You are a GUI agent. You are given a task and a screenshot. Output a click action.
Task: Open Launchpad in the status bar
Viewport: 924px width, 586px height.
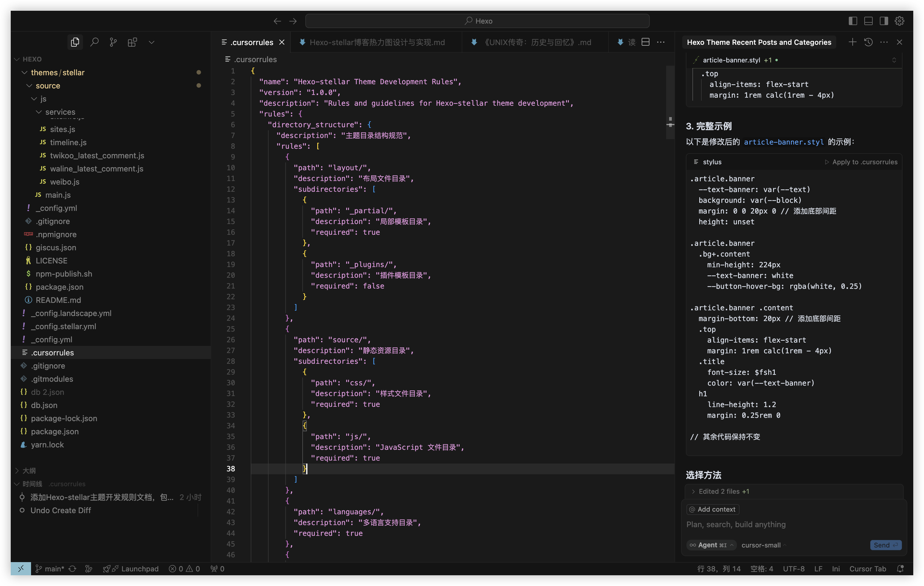[x=131, y=569]
